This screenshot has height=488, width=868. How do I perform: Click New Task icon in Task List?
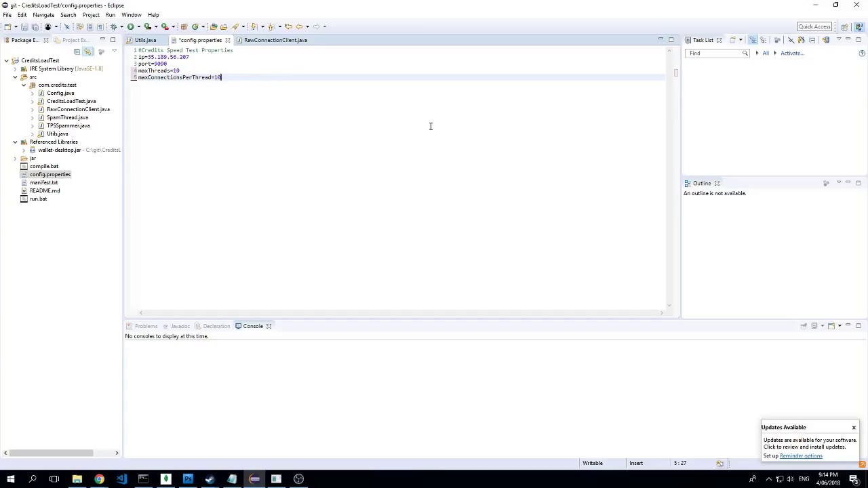732,40
